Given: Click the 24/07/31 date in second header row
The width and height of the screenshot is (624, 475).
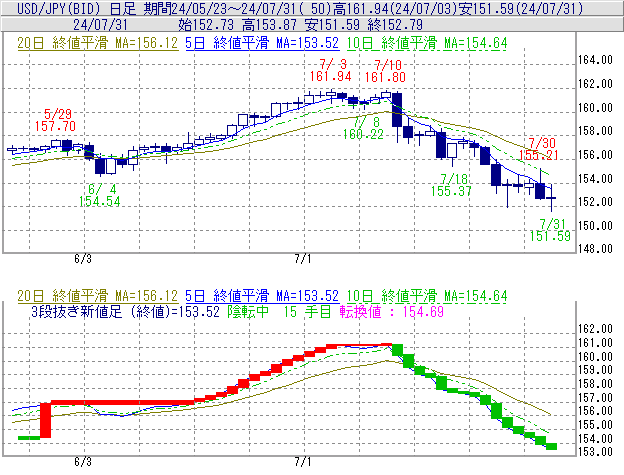Looking at the screenshot, I should click(x=100, y=25).
